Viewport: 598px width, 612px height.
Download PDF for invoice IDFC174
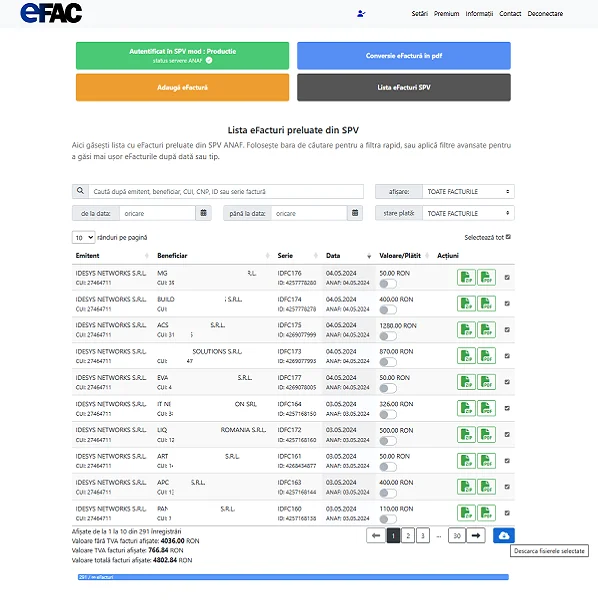pyautogui.click(x=486, y=304)
